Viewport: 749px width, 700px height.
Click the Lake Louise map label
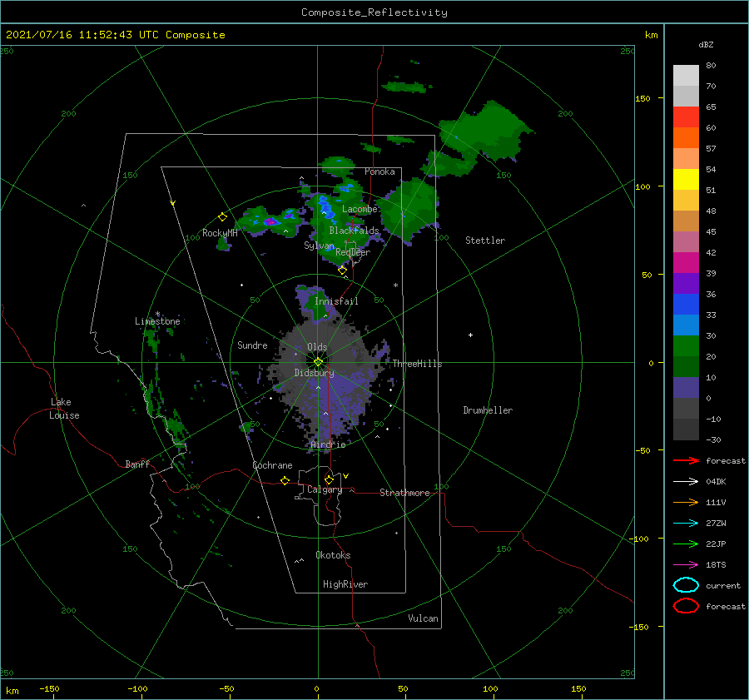[64, 409]
